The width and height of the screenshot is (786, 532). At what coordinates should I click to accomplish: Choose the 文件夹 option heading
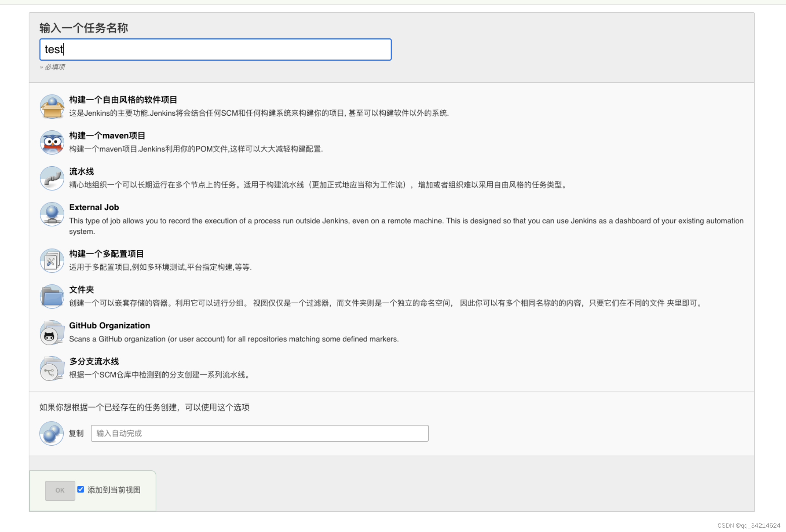[x=82, y=290]
